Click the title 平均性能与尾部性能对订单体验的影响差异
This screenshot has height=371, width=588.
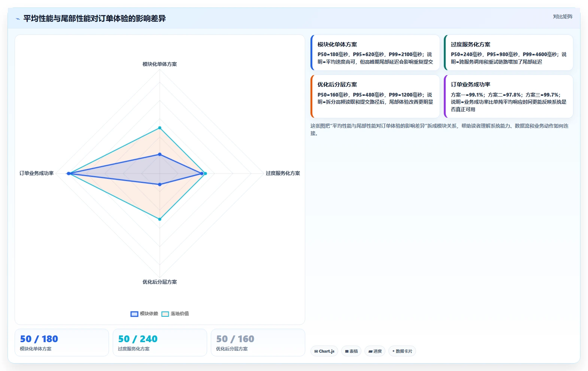point(94,18)
